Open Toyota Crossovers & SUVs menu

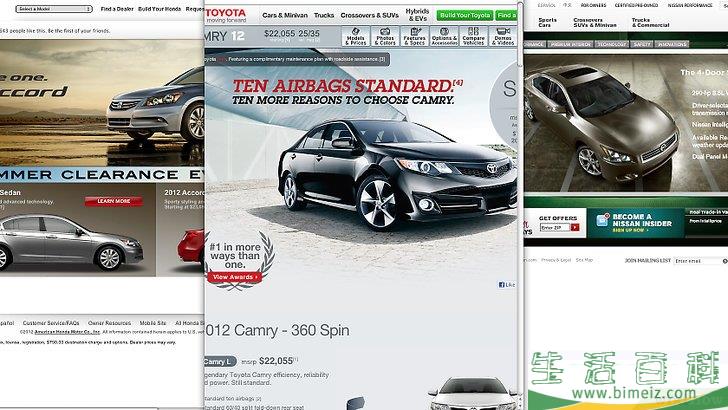(369, 15)
